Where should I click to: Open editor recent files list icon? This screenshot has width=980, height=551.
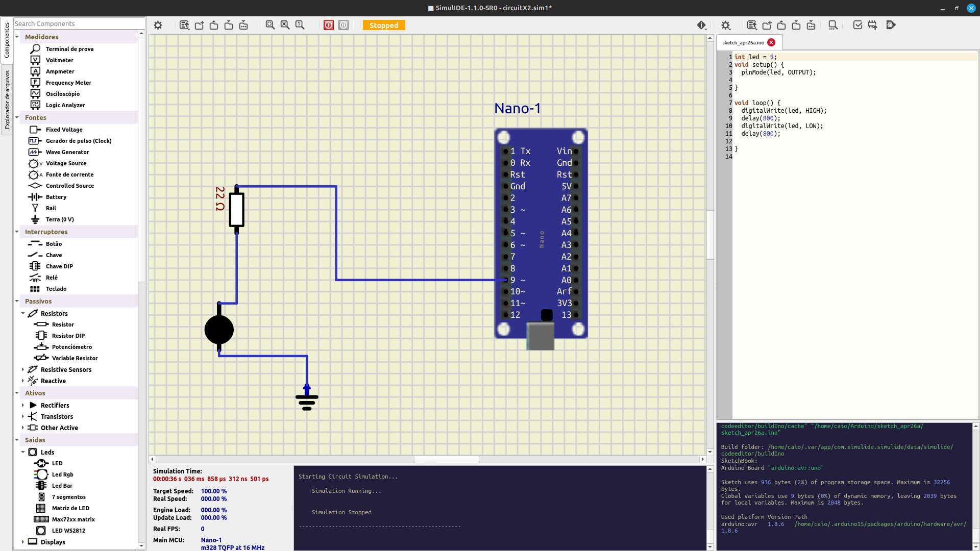click(x=752, y=25)
